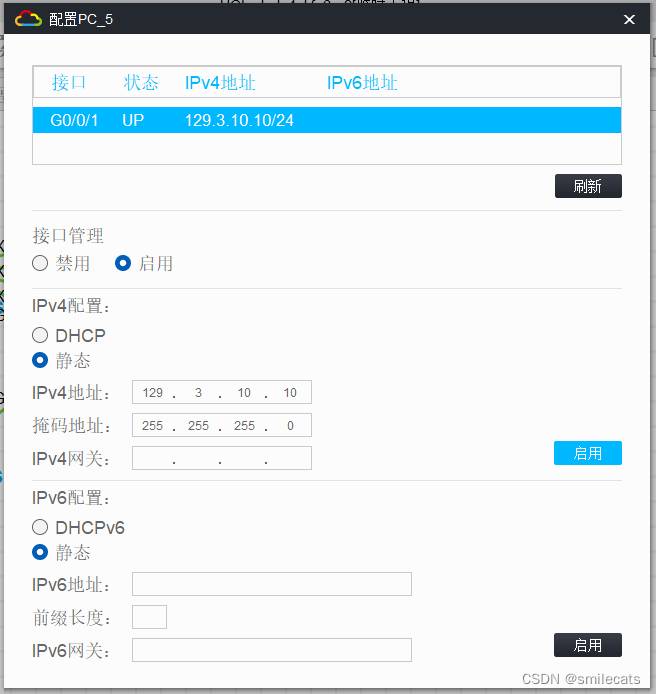This screenshot has width=656, height=694.
Task: Click the IPv4地址 input field
Action: click(222, 392)
